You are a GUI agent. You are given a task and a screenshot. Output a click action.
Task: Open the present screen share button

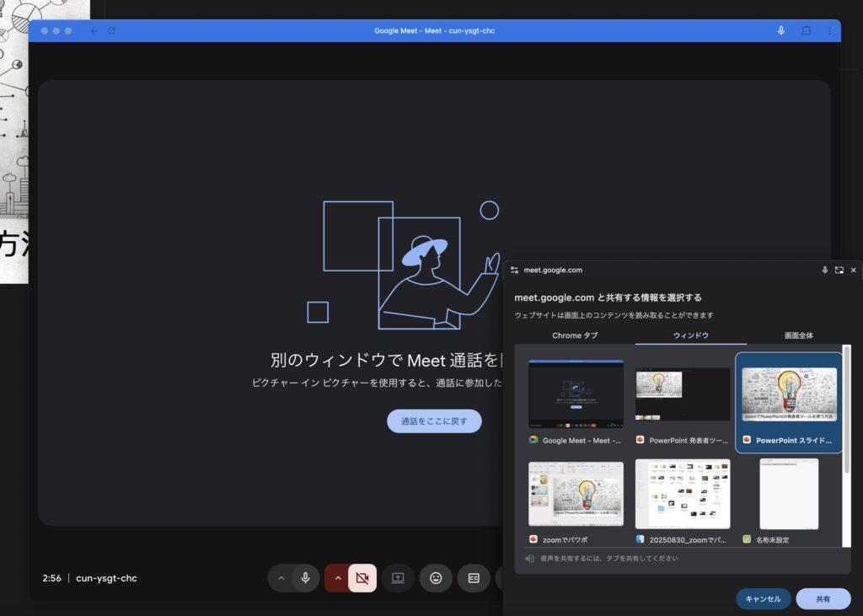pyautogui.click(x=398, y=578)
